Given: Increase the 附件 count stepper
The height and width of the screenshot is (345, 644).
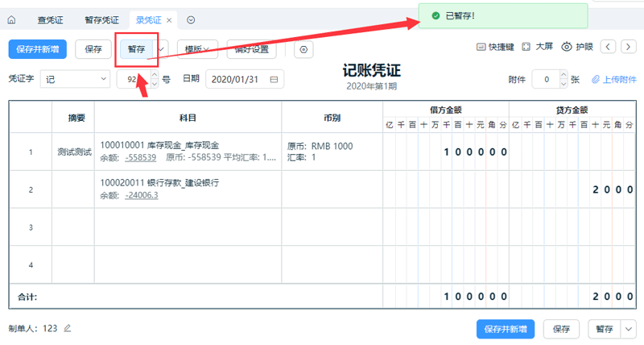Looking at the screenshot, I should pos(564,74).
